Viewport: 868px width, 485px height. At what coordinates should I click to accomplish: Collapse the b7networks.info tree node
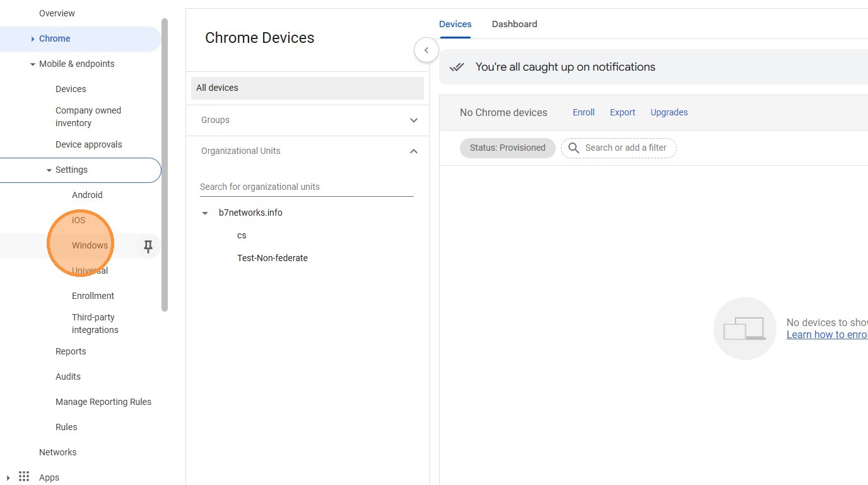tap(204, 213)
